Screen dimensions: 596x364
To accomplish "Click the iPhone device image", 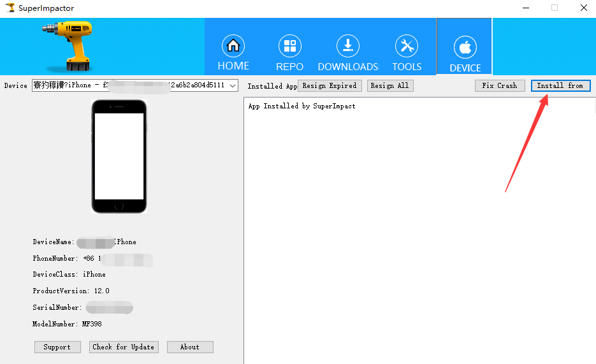I will [119, 157].
